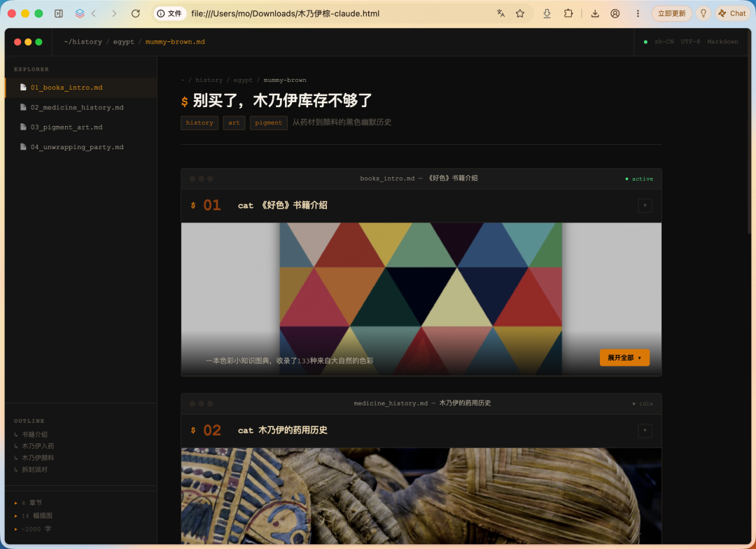Open 04_unwrapping_party.md in explorer
The image size is (756, 549).
[x=81, y=146]
